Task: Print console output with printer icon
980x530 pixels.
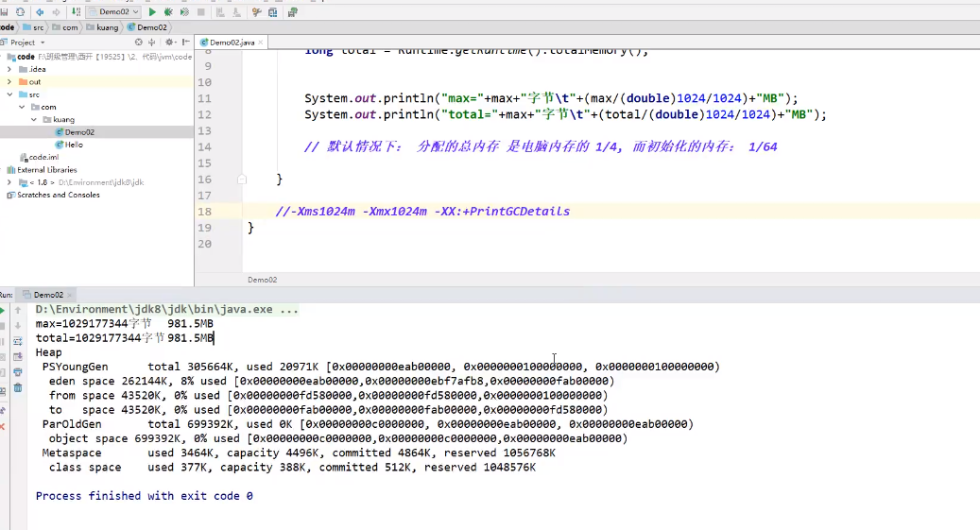Action: (18, 372)
